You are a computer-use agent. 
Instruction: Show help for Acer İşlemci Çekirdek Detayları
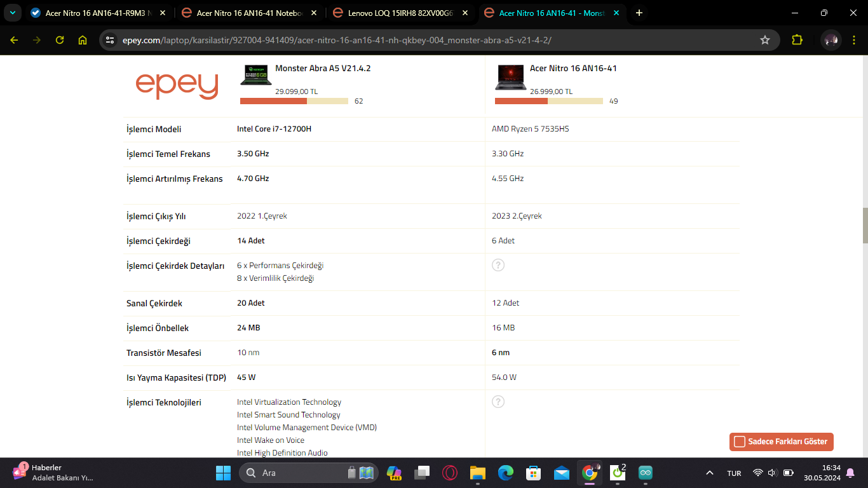coord(498,265)
